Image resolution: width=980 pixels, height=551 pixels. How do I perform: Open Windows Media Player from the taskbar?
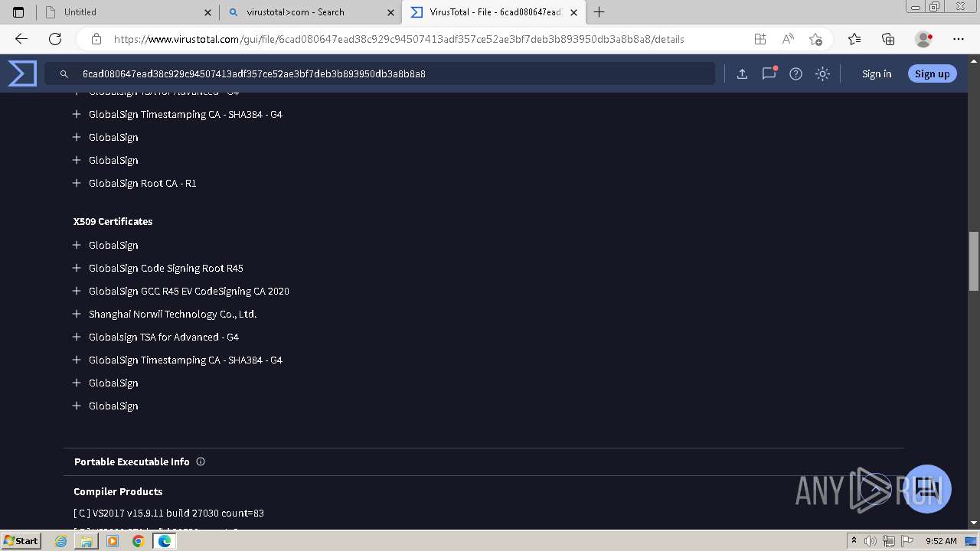[113, 541]
